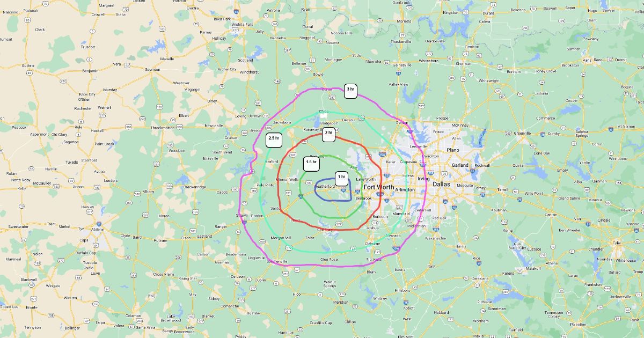Click the 'McKinney' city label
Image resolution: width=644 pixels, height=338 pixels.
pyautogui.click(x=460, y=125)
